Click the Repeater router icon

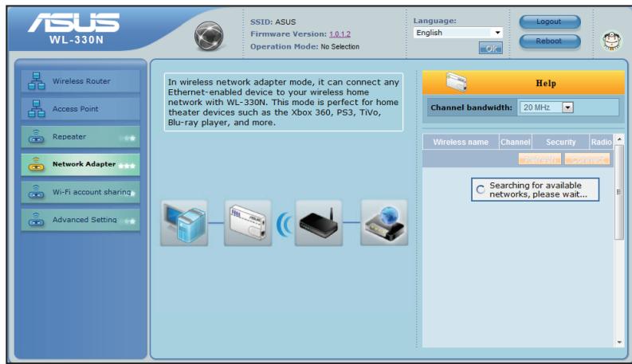[37, 136]
